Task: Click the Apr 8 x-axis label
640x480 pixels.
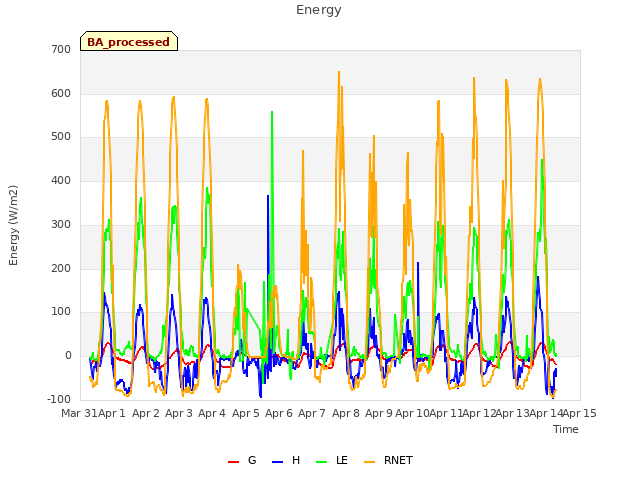Action: tap(346, 413)
